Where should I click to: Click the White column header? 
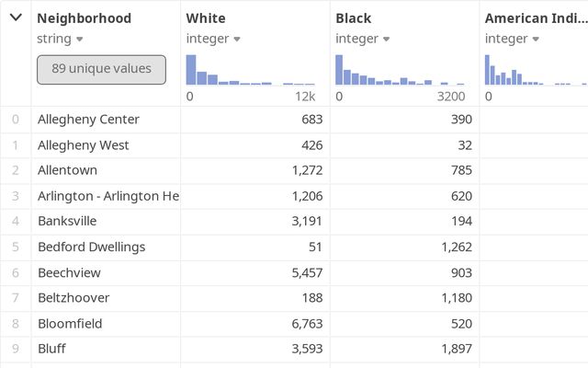[206, 18]
